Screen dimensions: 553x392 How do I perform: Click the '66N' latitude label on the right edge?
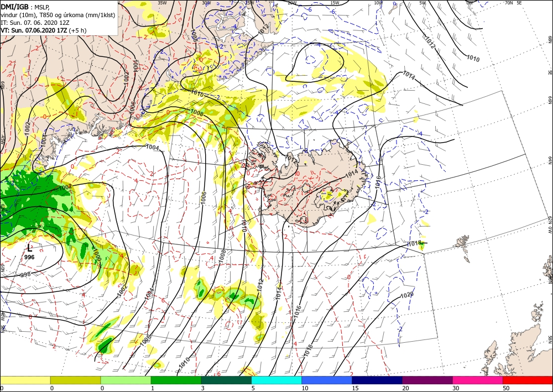(x=550, y=101)
